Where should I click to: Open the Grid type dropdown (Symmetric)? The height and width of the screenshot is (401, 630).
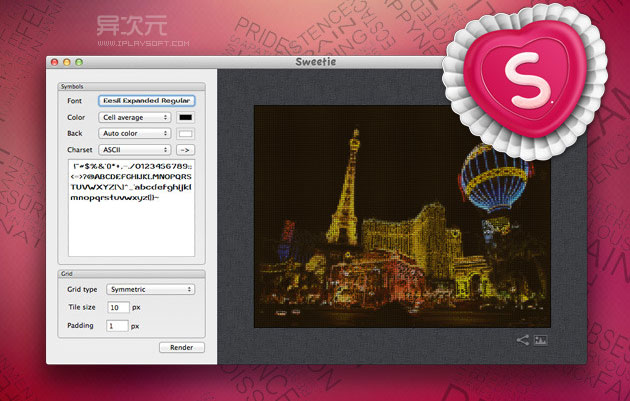(x=150, y=289)
